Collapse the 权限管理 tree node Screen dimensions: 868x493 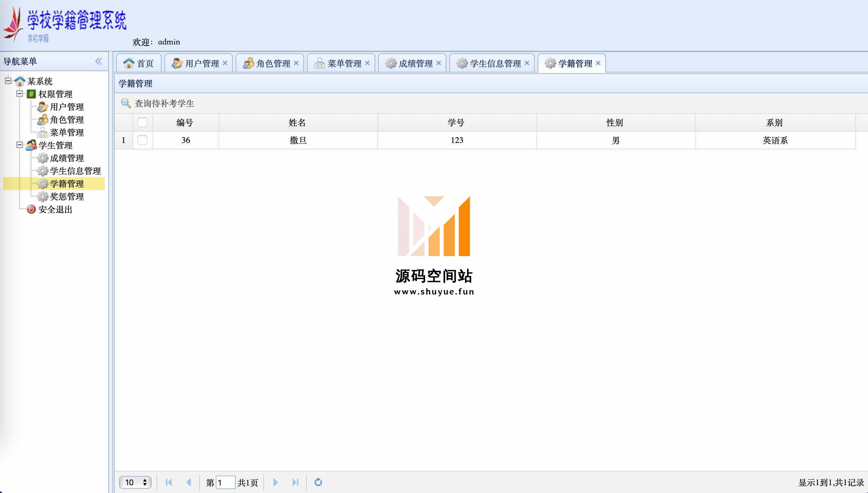pos(20,94)
